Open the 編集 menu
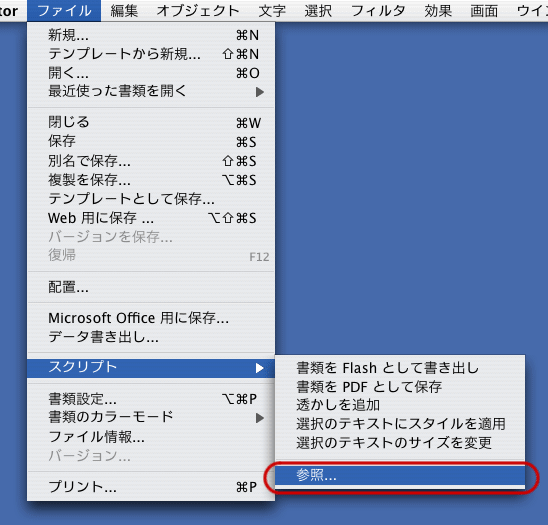This screenshot has width=548, height=525. [124, 11]
